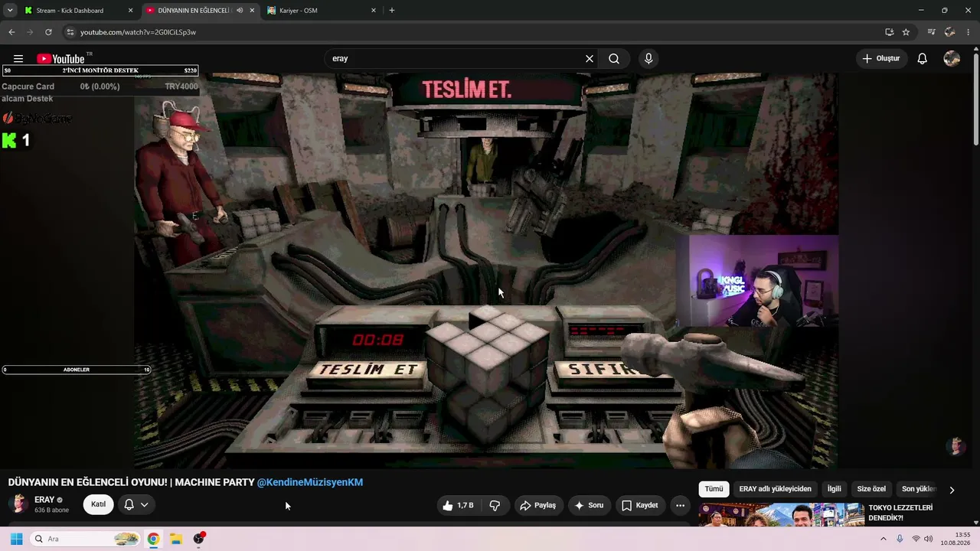The height and width of the screenshot is (551, 980).
Task: Open Chrome three-dot menu
Action: tap(968, 32)
